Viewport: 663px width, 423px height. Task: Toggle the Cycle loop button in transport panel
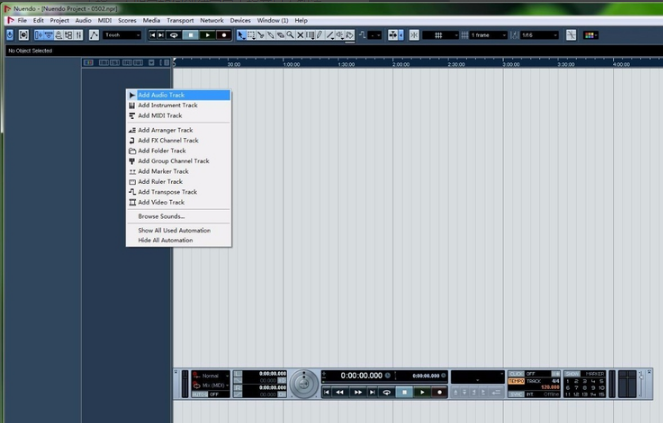pyautogui.click(x=386, y=393)
